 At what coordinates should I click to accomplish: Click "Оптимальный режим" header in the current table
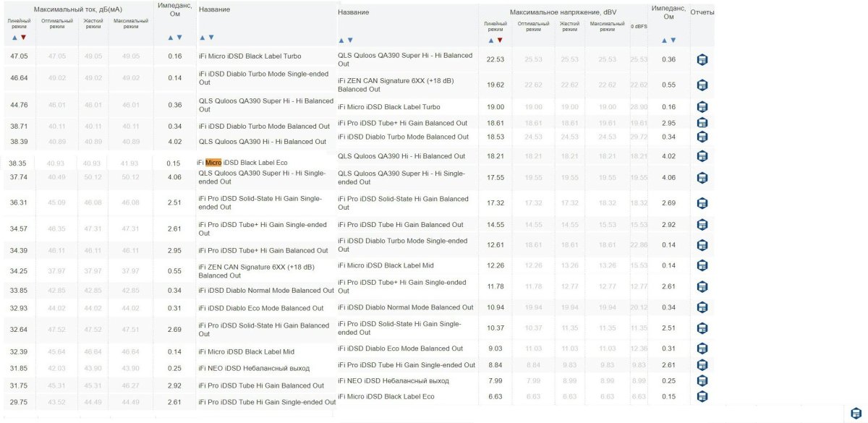pos(57,24)
